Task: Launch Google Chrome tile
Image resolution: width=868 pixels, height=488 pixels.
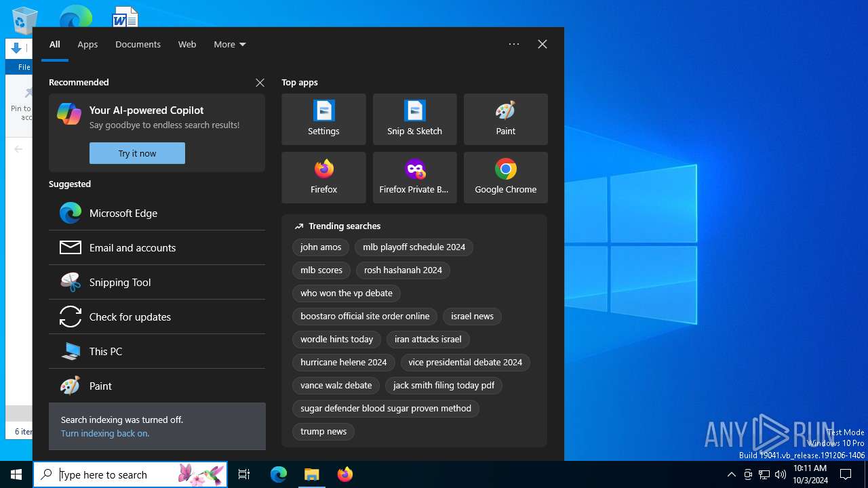Action: 505,178
